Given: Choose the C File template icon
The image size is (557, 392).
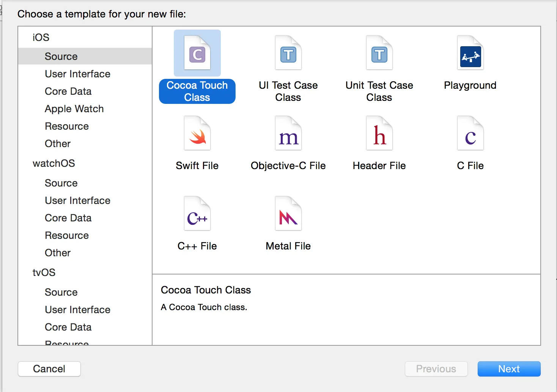Looking at the screenshot, I should coord(470,133).
